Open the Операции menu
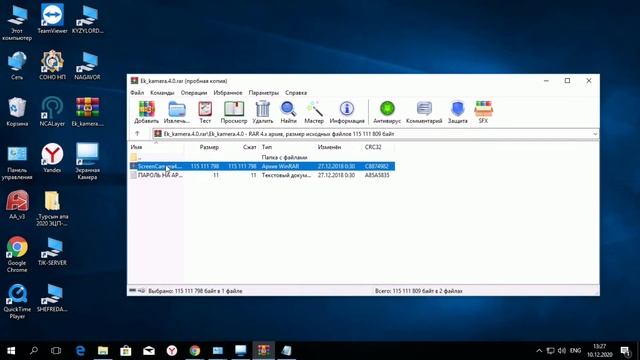640x360 pixels. [x=194, y=93]
